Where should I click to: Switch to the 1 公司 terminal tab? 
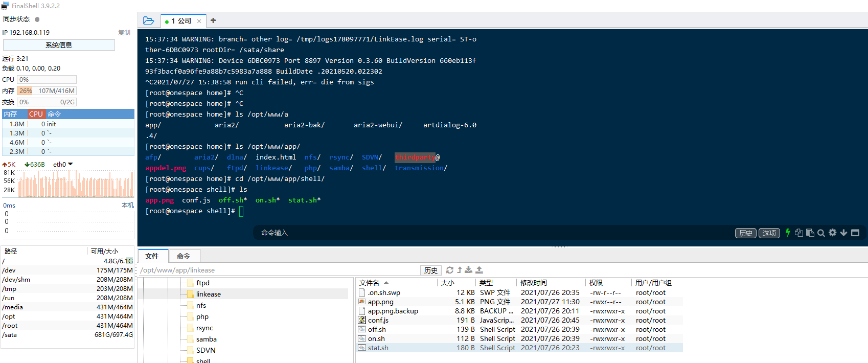[181, 21]
